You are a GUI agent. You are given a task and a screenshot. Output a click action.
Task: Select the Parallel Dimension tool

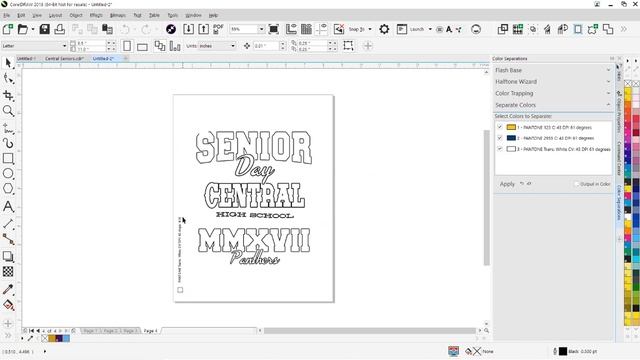[x=8, y=223]
